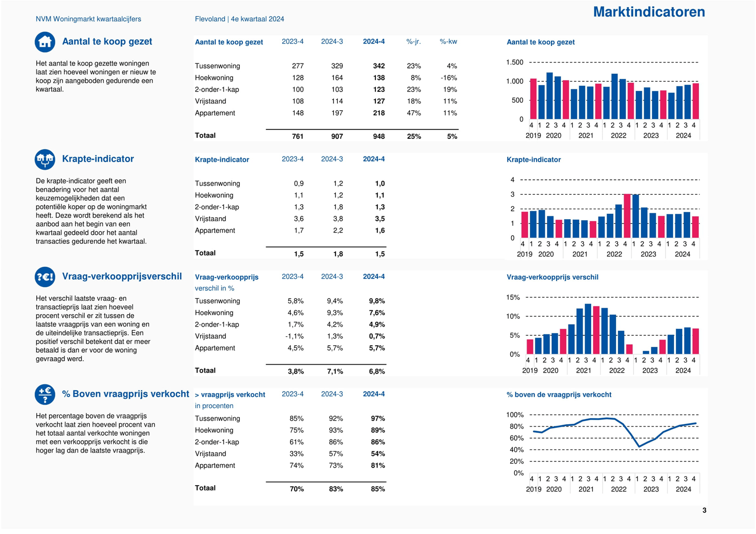Click the Totaal 7,1% price difference
This screenshot has width=756, height=534.
pyautogui.click(x=335, y=372)
